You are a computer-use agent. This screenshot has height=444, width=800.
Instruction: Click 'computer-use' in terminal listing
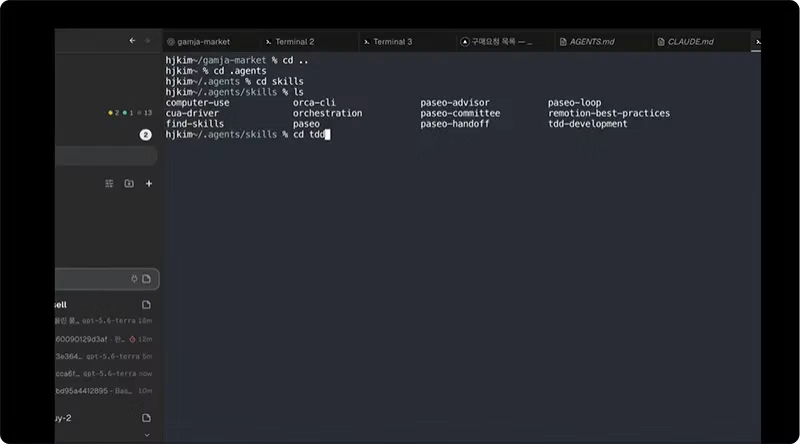click(197, 103)
